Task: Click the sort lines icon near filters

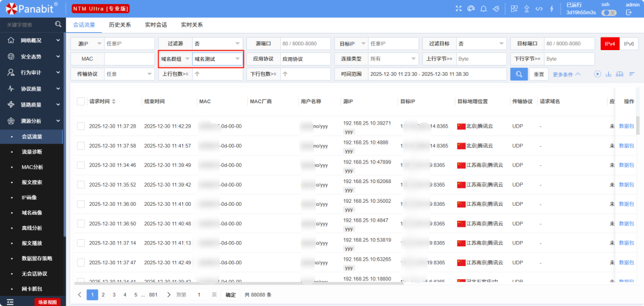Action: [x=632, y=74]
